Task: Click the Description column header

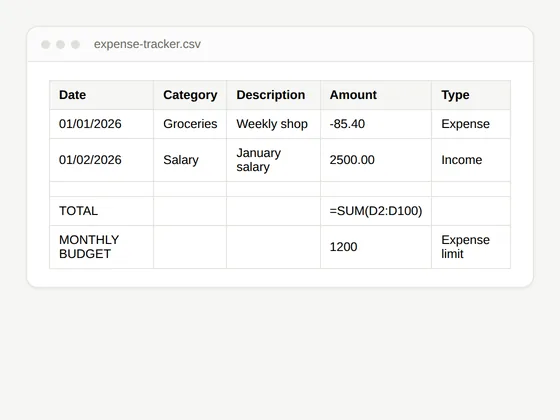Action: [x=274, y=95]
